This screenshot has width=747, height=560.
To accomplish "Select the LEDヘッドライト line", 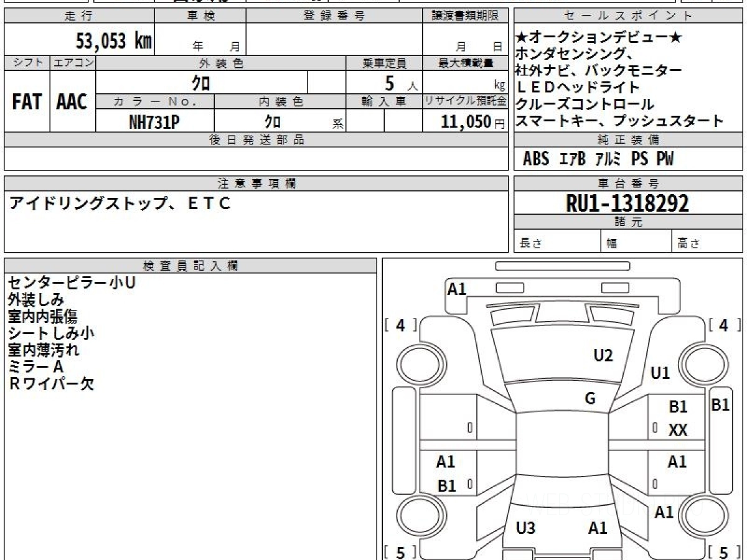I will [578, 88].
